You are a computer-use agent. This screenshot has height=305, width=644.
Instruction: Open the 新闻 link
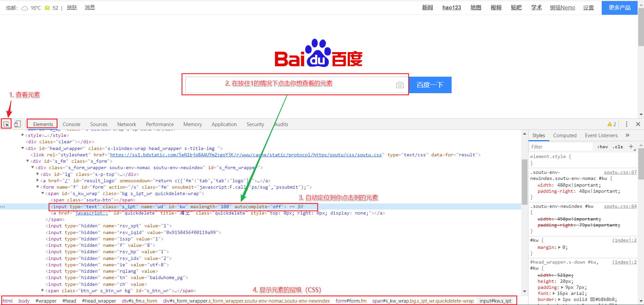click(x=427, y=7)
